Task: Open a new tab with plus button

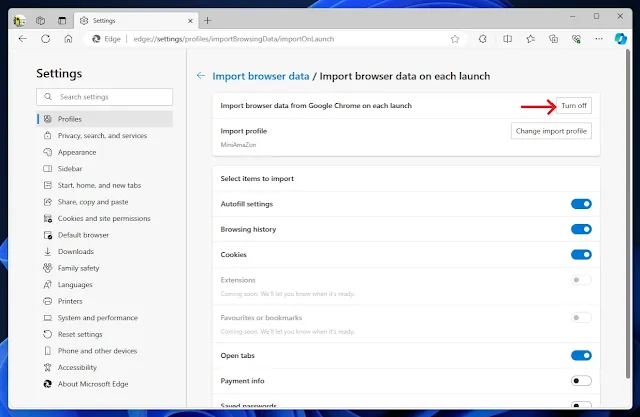Action: coord(207,20)
